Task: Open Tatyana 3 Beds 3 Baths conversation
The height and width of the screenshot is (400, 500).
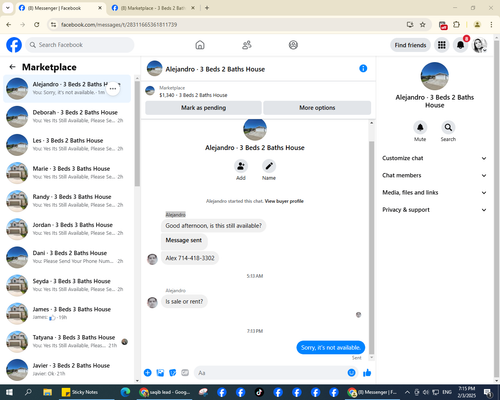Action: (x=67, y=341)
